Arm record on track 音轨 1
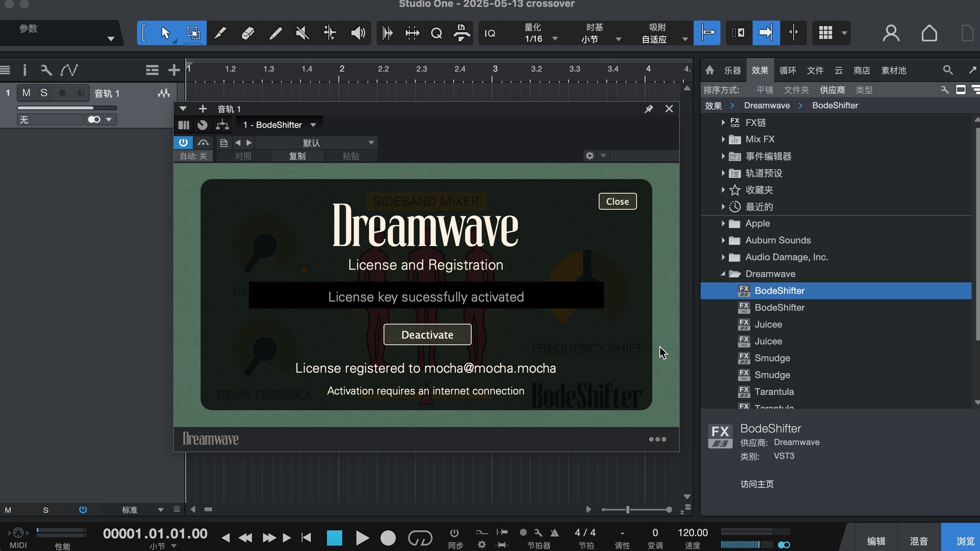 click(62, 93)
